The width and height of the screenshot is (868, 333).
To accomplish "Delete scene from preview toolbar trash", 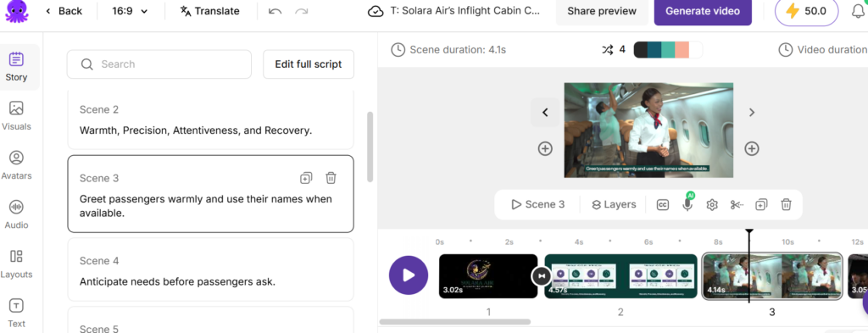I will click(x=786, y=205).
